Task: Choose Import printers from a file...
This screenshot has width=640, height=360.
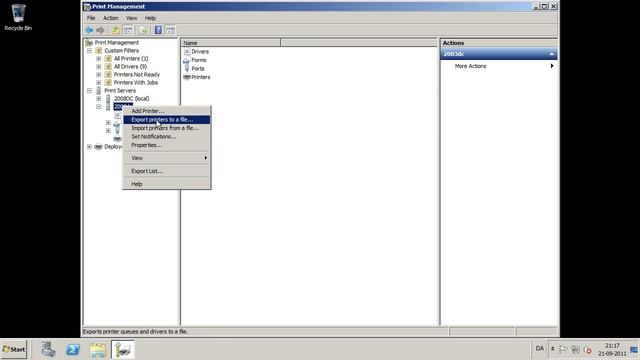Action: (167, 128)
